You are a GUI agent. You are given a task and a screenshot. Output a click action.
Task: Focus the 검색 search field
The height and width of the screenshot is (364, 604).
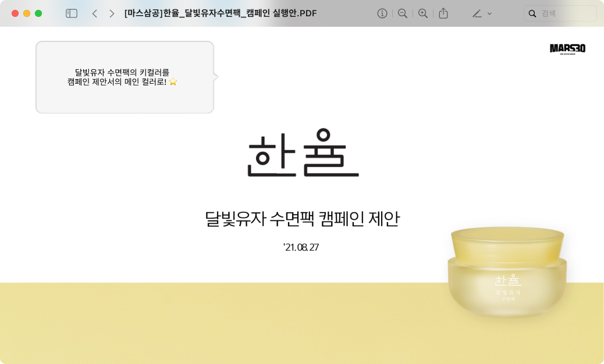click(560, 13)
